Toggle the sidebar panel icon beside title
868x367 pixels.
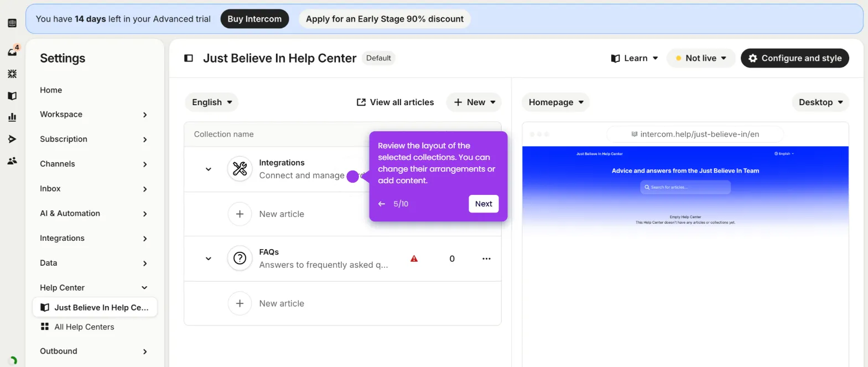tap(189, 58)
